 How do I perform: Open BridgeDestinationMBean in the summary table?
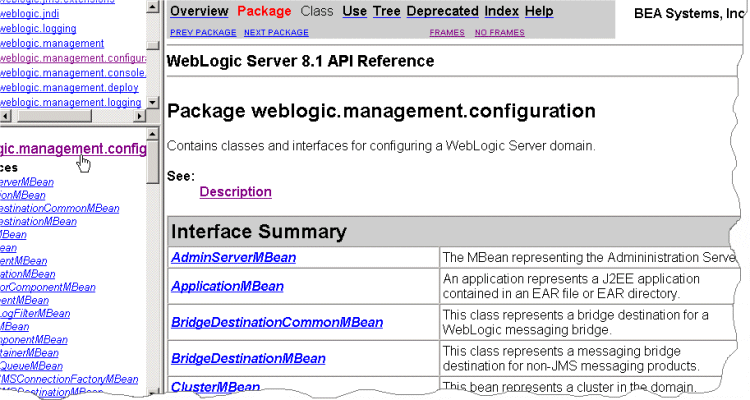coord(248,358)
